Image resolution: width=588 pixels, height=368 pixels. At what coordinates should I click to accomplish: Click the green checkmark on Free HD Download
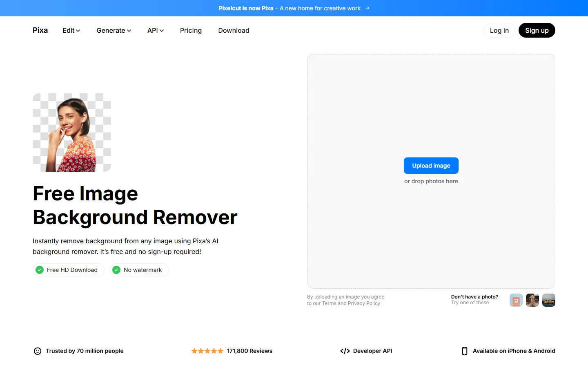pos(40,270)
